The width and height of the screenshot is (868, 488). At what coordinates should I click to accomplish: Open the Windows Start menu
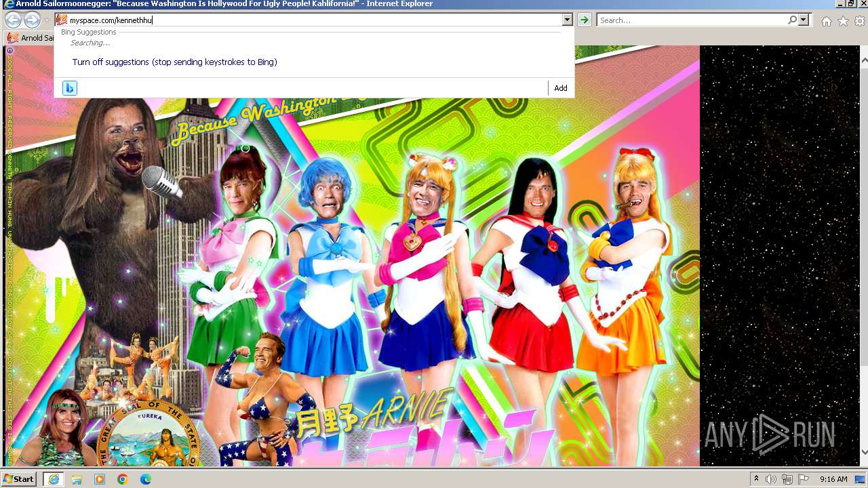coord(20,479)
